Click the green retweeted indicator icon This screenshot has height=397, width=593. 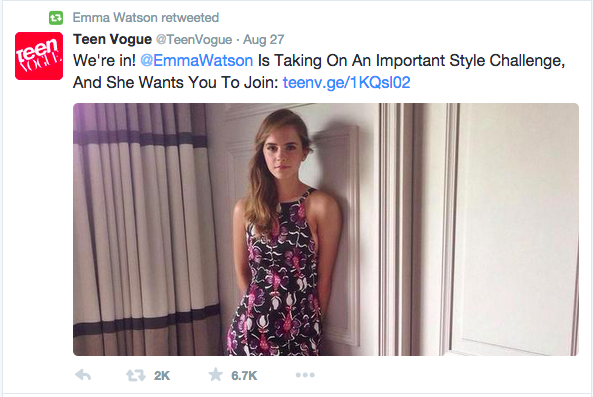[x=56, y=18]
